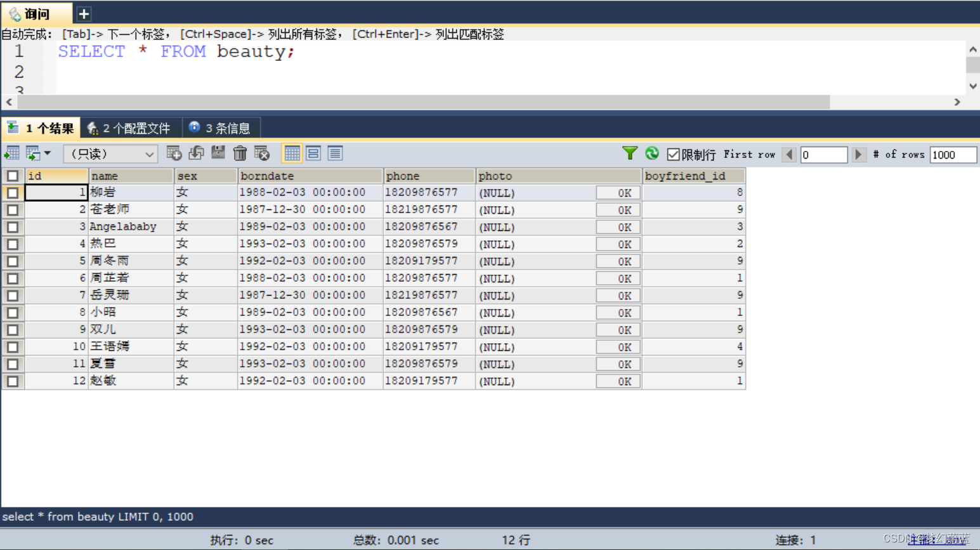Image resolution: width=980 pixels, height=550 pixels.
Task: Open dropdown arrow next to export icon
Action: click(48, 153)
